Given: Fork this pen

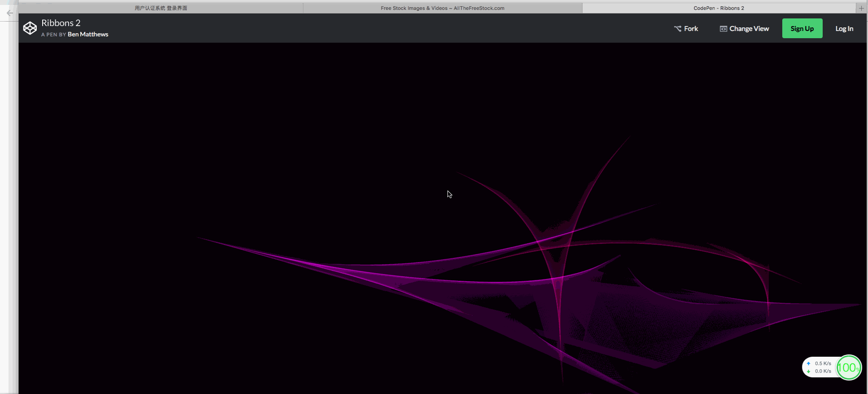Looking at the screenshot, I should [x=686, y=28].
